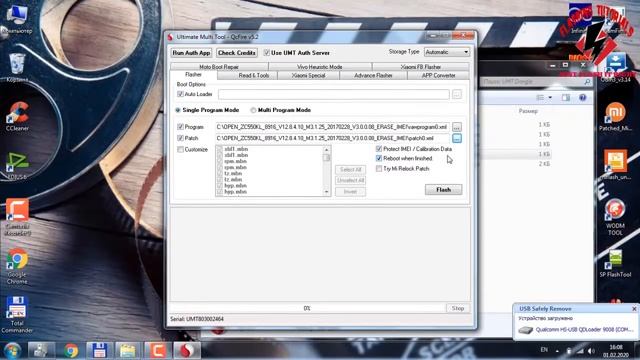Click the Stop button
Viewport: 640px width, 360px height.
click(x=458, y=308)
